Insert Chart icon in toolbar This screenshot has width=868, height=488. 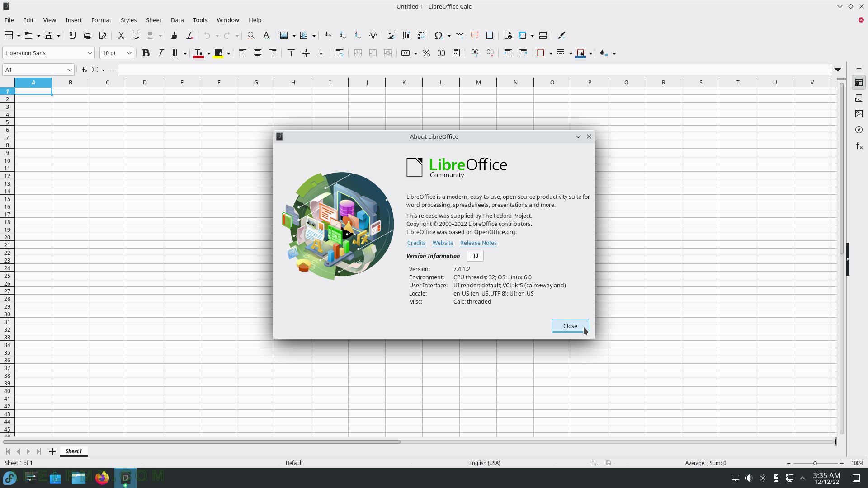pos(406,35)
